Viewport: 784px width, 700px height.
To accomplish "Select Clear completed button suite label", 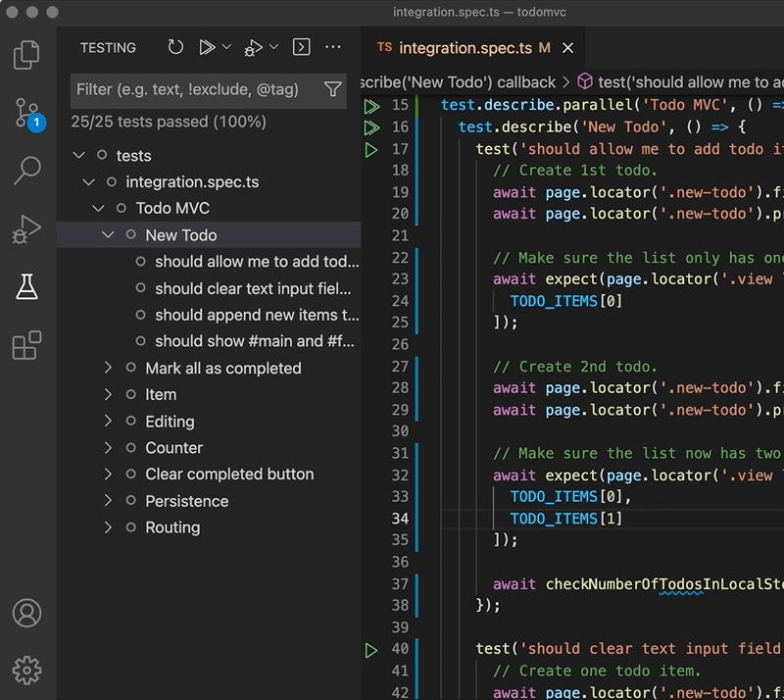I will click(229, 474).
